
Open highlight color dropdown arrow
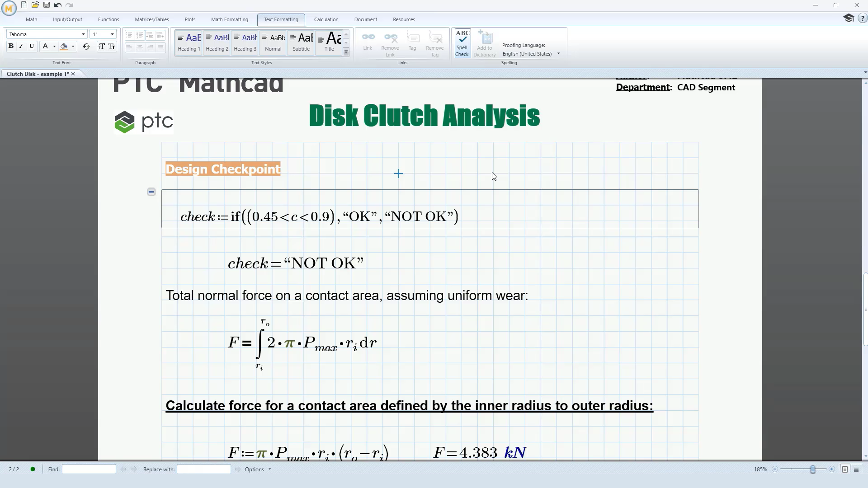pyautogui.click(x=73, y=46)
